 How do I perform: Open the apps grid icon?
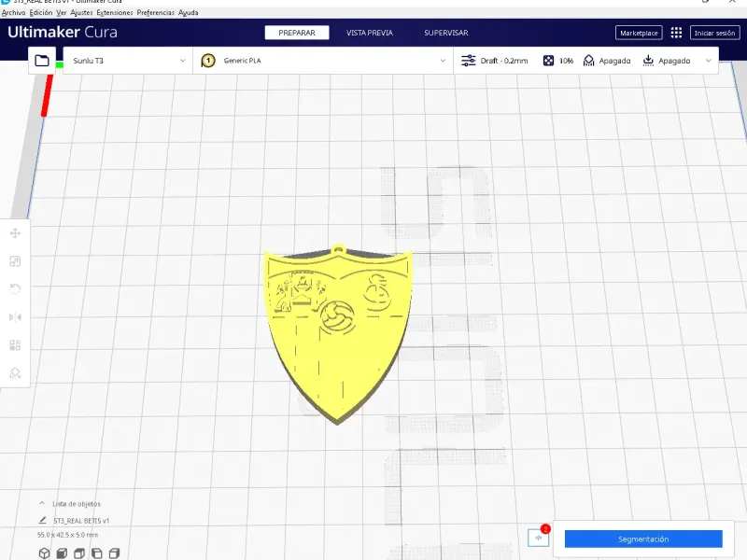[x=676, y=33]
